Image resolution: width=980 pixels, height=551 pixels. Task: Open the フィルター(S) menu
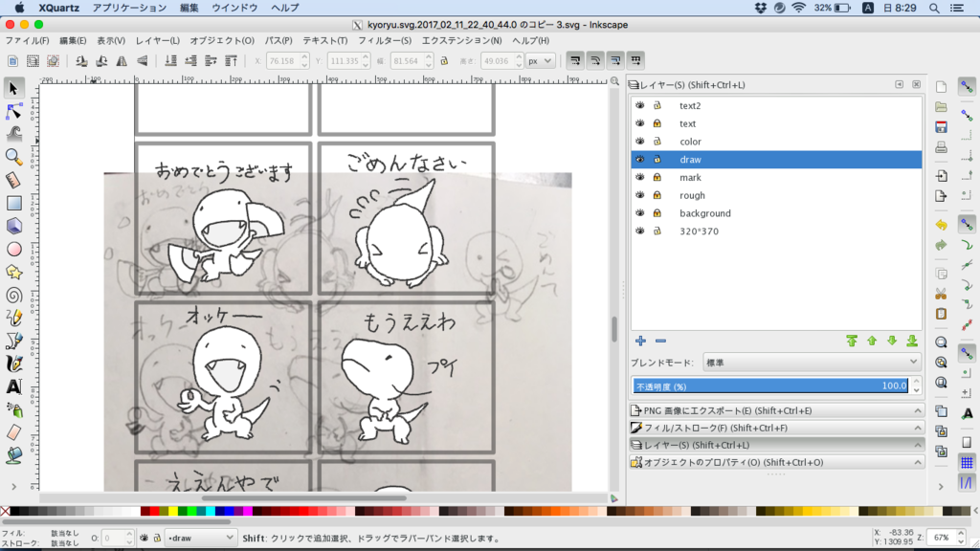385,40
